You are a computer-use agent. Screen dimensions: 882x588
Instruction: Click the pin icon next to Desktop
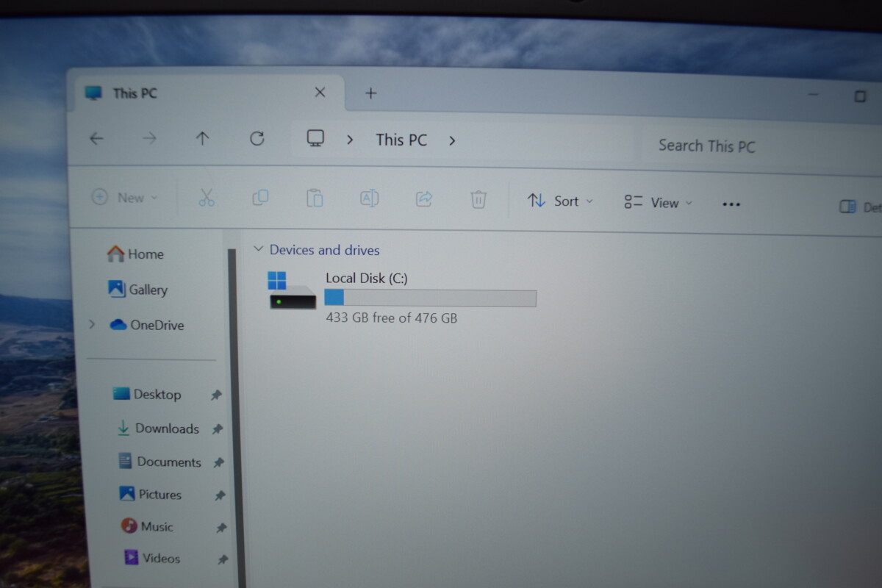(216, 395)
